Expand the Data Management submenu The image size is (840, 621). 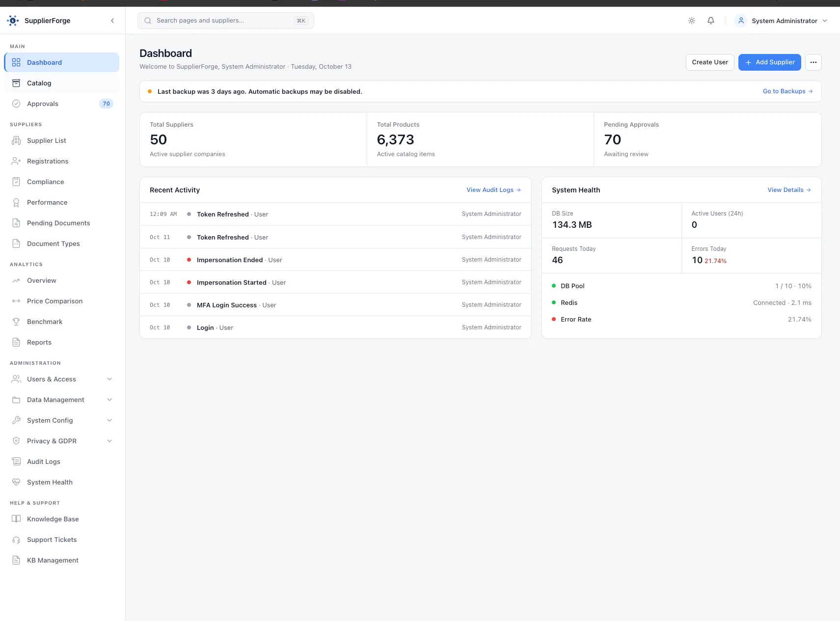coord(109,400)
